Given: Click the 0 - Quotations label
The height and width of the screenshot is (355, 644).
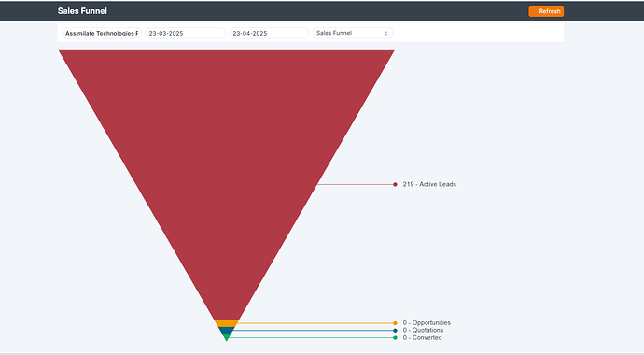Looking at the screenshot, I should (x=423, y=330).
